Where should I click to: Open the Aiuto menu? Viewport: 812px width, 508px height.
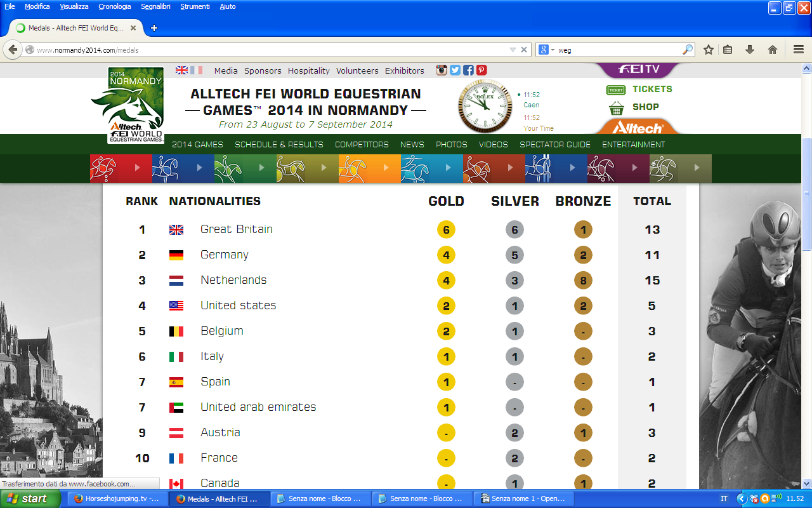click(227, 6)
